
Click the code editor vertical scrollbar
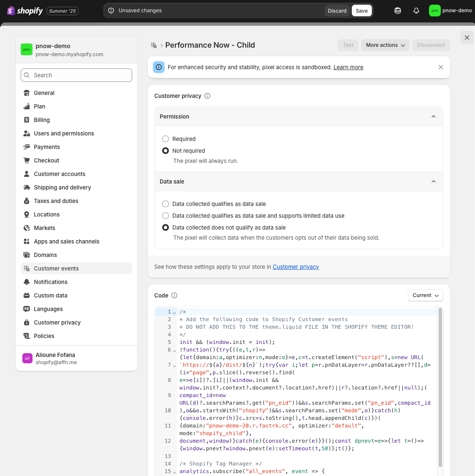point(440,387)
